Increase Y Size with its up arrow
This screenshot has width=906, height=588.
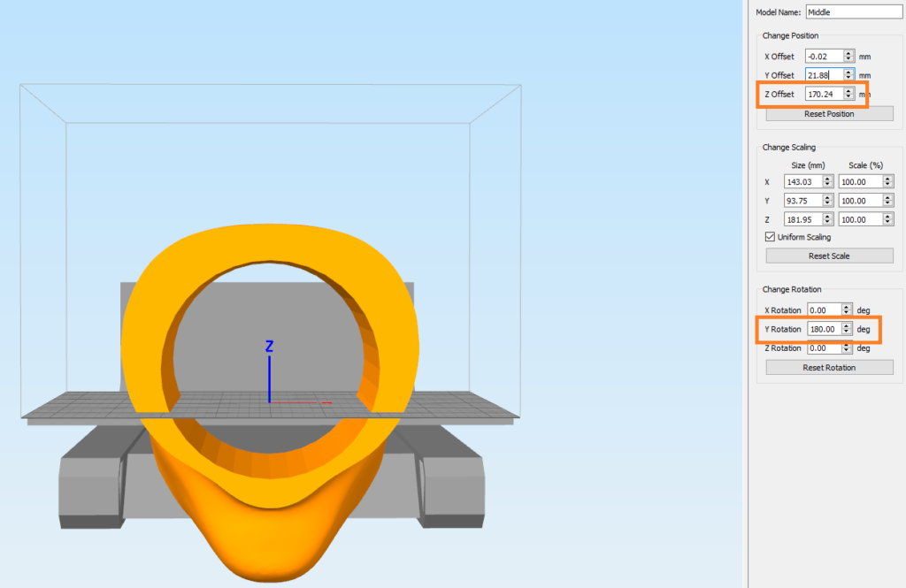coord(827,197)
